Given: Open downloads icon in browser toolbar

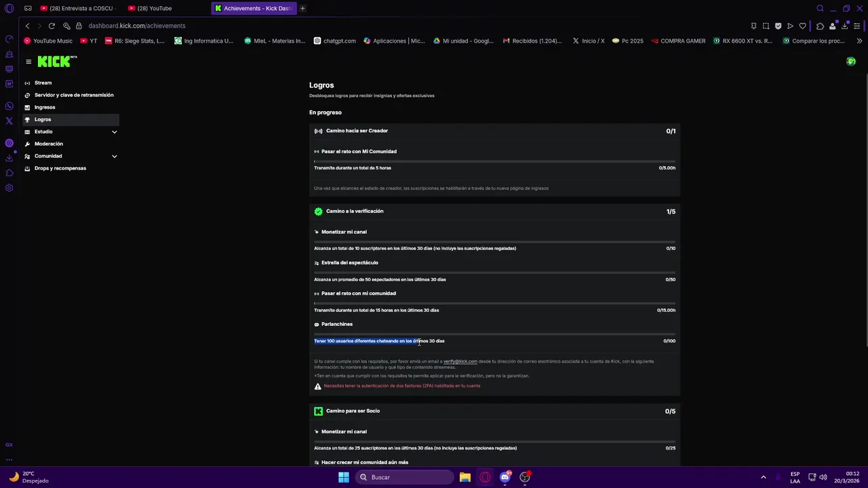Looking at the screenshot, I should click(844, 26).
